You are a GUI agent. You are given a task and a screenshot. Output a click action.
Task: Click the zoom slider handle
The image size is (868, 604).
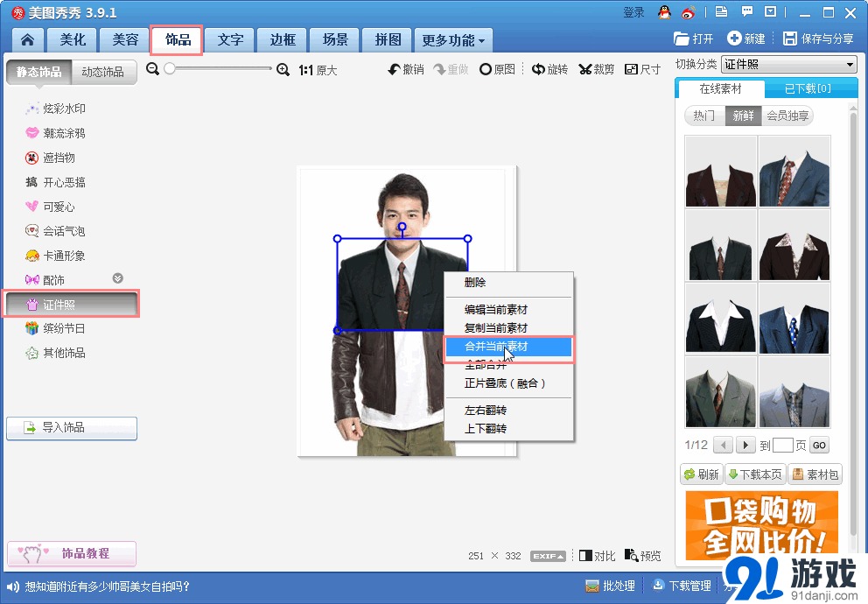(170, 68)
